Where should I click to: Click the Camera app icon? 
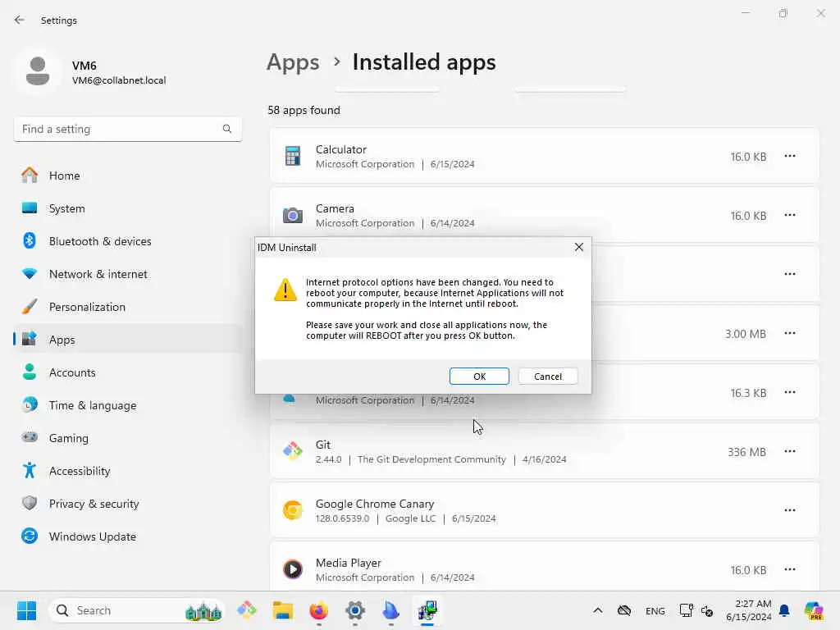(293, 216)
